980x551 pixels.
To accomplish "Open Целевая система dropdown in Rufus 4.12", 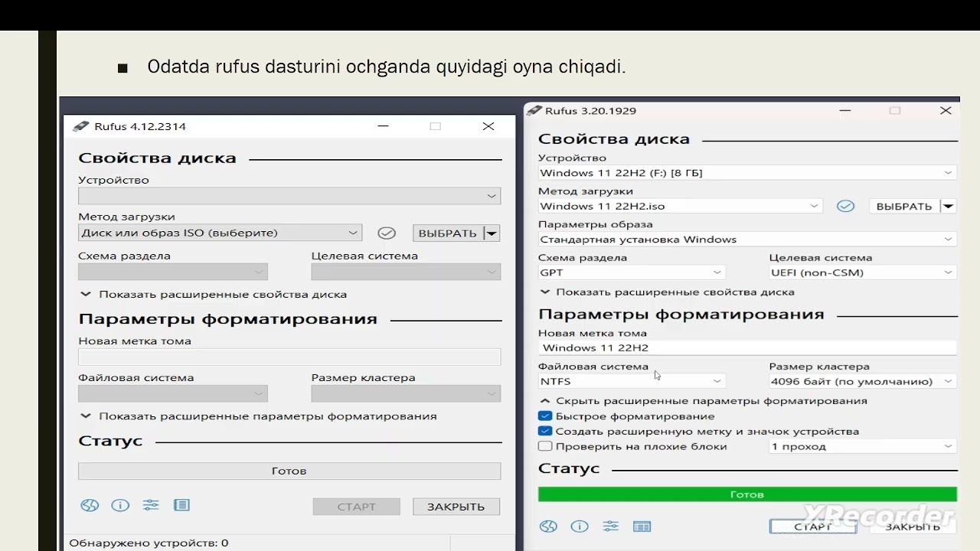I will [x=406, y=272].
